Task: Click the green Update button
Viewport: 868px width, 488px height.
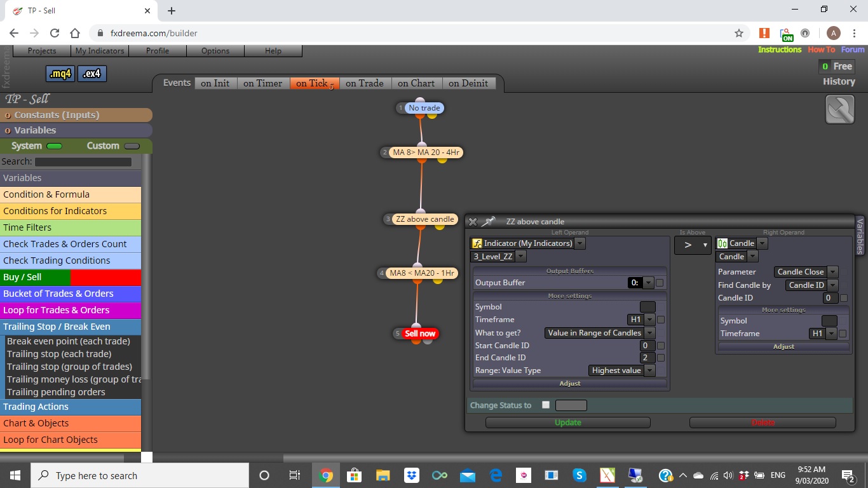Action: 568,423
